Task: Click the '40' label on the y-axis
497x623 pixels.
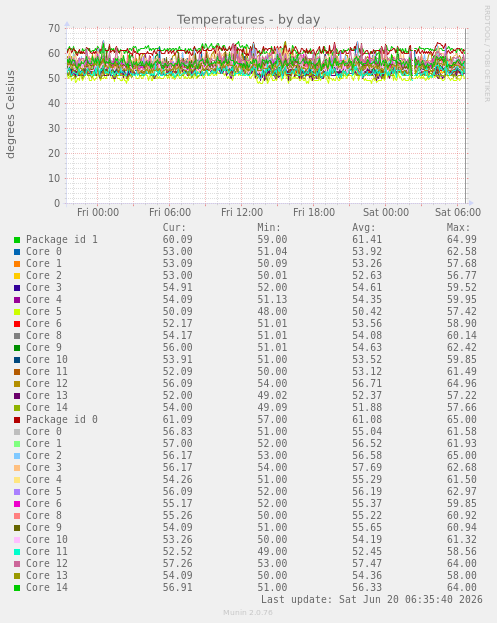Action: 54,103
